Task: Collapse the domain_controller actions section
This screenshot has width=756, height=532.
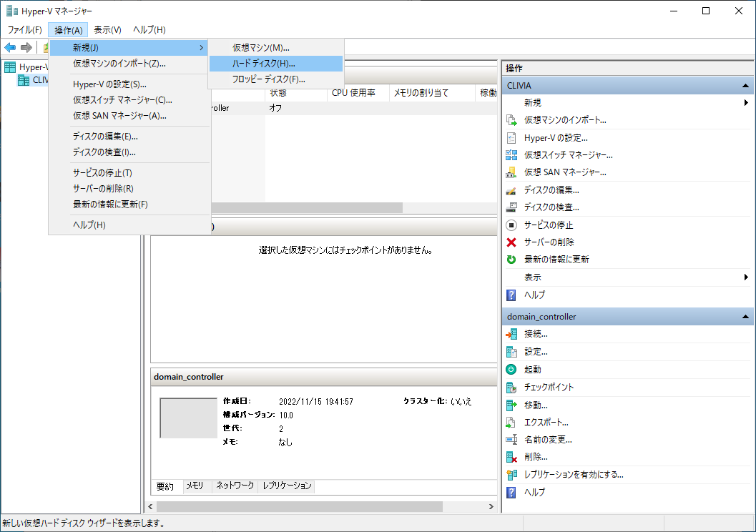Action: coord(745,317)
